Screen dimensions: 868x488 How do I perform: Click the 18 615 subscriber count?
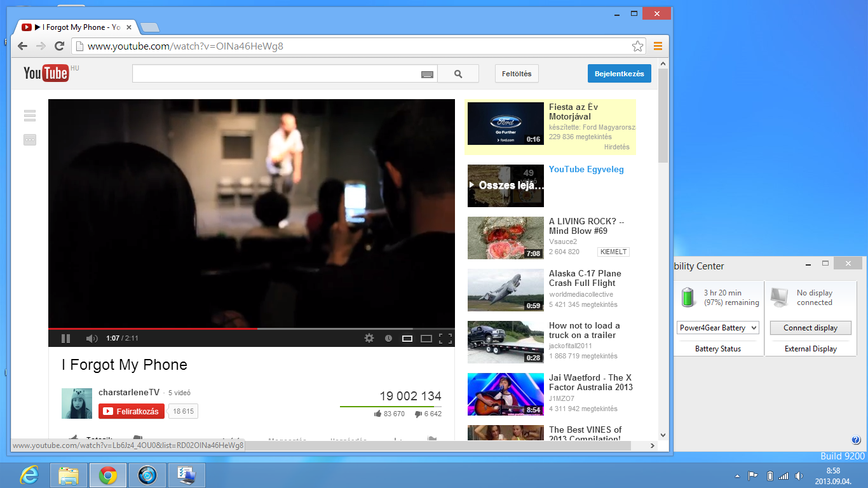click(183, 411)
